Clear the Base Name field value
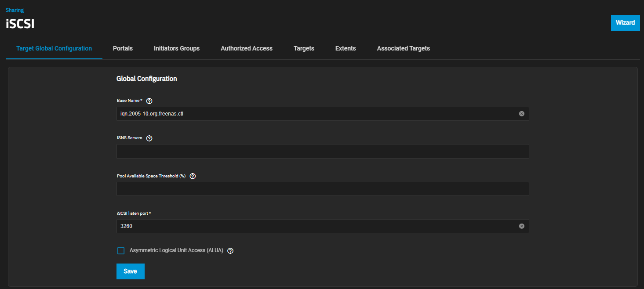Viewport: 644px width, 289px height. point(522,113)
